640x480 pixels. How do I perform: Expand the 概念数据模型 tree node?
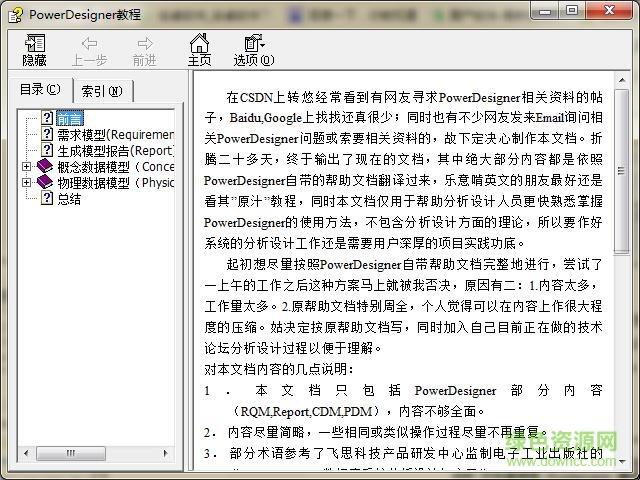pyautogui.click(x=26, y=167)
